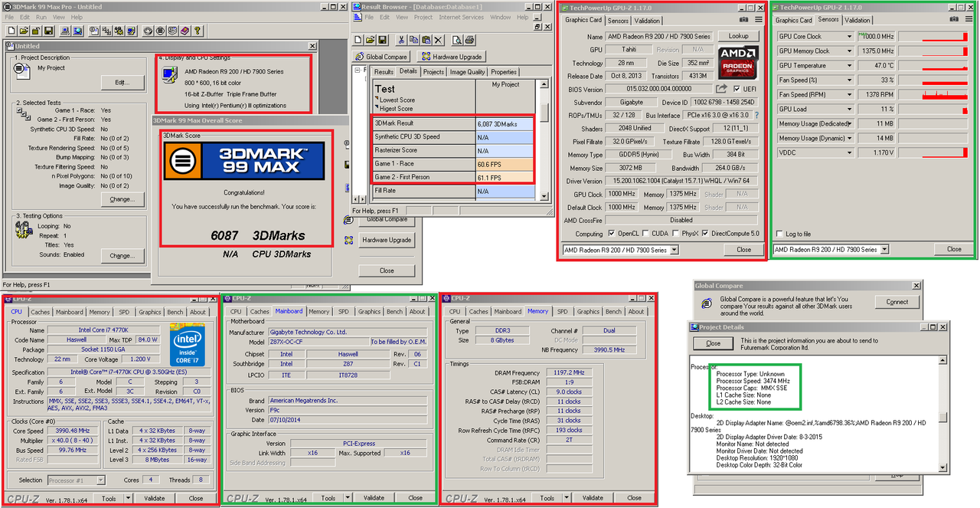Click 3DMark Result row in Details table
Viewport: 980px width, 508px height.
click(453, 123)
